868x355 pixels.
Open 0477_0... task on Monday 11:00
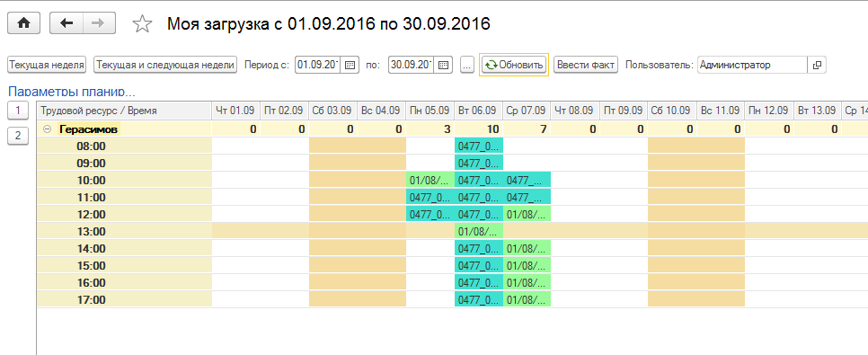pyautogui.click(x=430, y=197)
